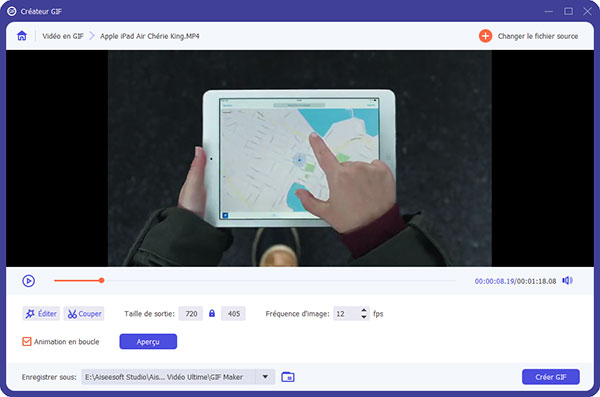The width and height of the screenshot is (600, 397).
Task: Click Changer le fichier source
Action: coord(538,36)
